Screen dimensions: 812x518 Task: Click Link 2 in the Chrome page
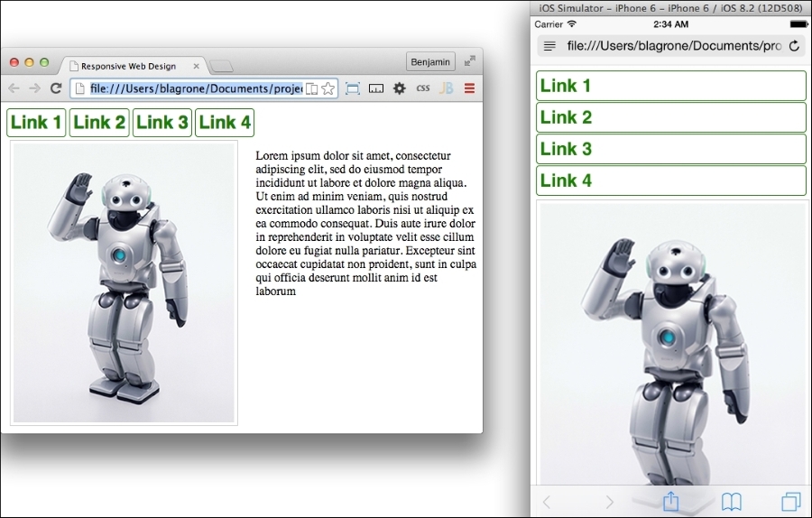(x=99, y=123)
